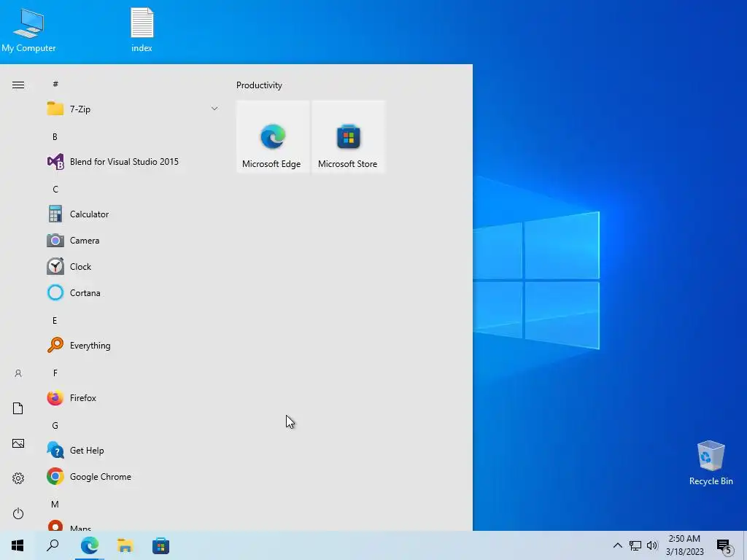The image size is (747, 560).
Task: Click the E section letter header
Action: (x=55, y=321)
